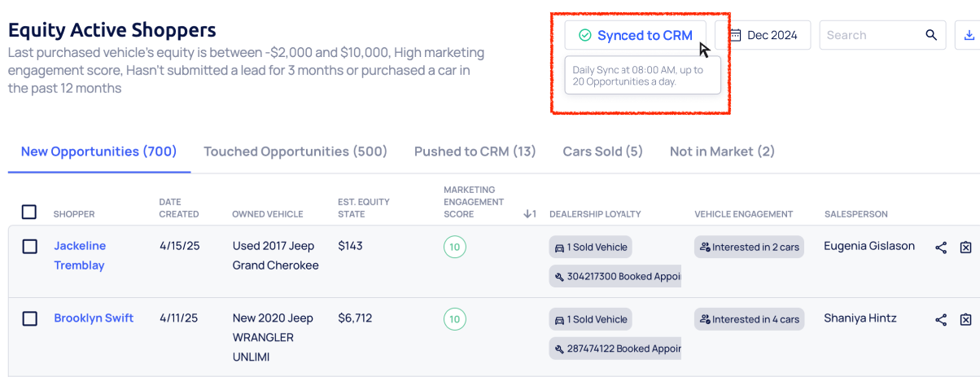Screen dimensions: 980x377
Task: Select the Cars Sold tab
Action: (x=602, y=151)
